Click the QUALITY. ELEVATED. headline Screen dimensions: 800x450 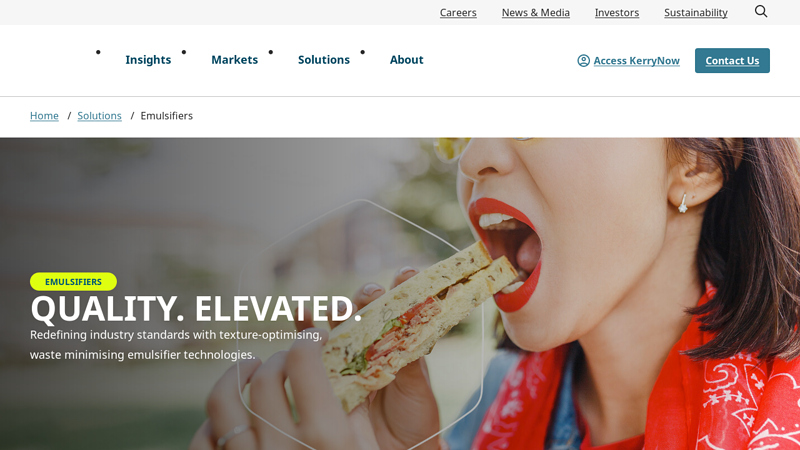tap(196, 309)
